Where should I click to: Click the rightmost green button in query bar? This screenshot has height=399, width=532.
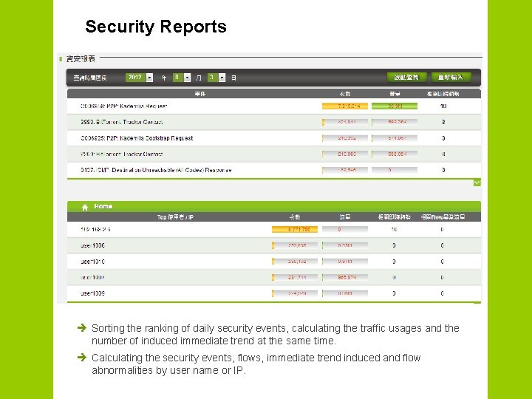[451, 78]
